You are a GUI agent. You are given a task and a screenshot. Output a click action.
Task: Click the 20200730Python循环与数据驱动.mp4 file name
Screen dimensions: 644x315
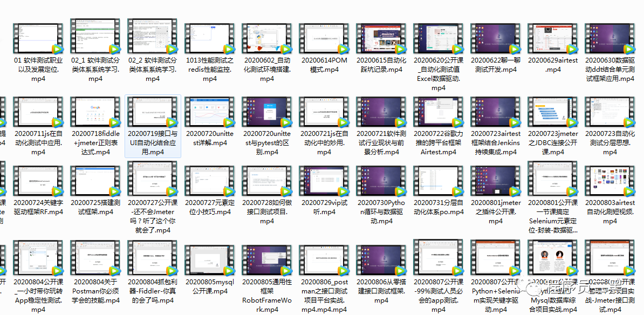click(x=381, y=212)
